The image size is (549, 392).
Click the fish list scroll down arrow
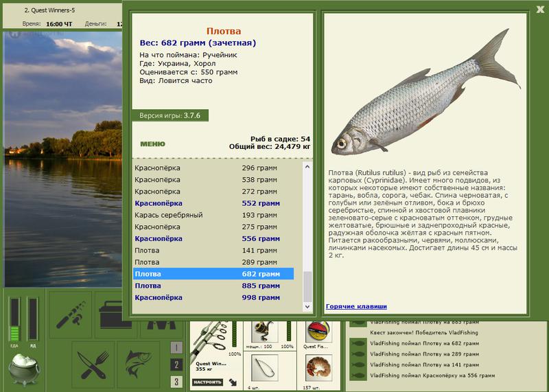click(x=307, y=306)
